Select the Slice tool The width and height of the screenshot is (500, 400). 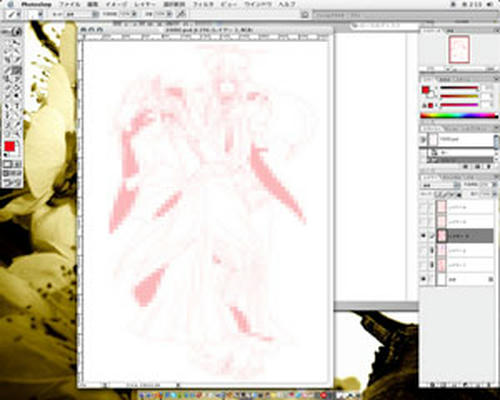(17, 60)
